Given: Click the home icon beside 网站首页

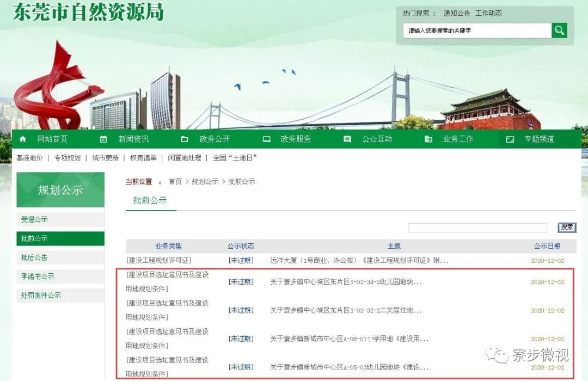Looking at the screenshot, I should pos(22,139).
